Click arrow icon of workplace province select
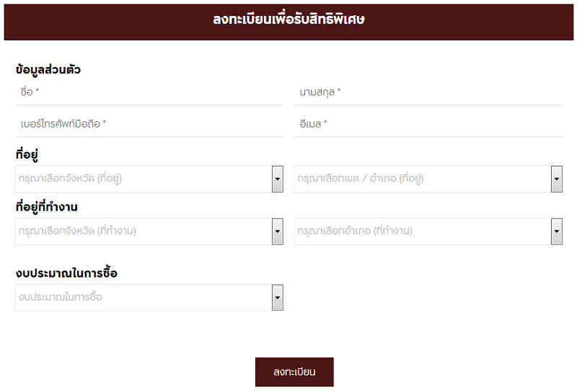 coord(278,232)
